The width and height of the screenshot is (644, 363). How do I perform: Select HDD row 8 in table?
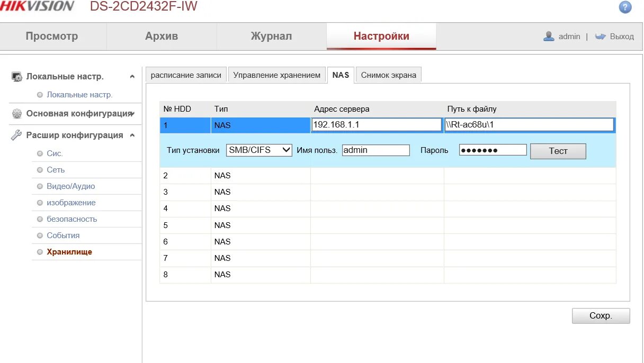point(388,274)
